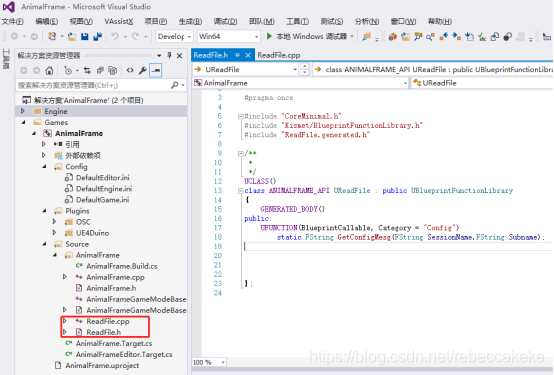The width and height of the screenshot is (554, 375).
Task: Click the View Code angle-brackets icon
Action: click(130, 70)
